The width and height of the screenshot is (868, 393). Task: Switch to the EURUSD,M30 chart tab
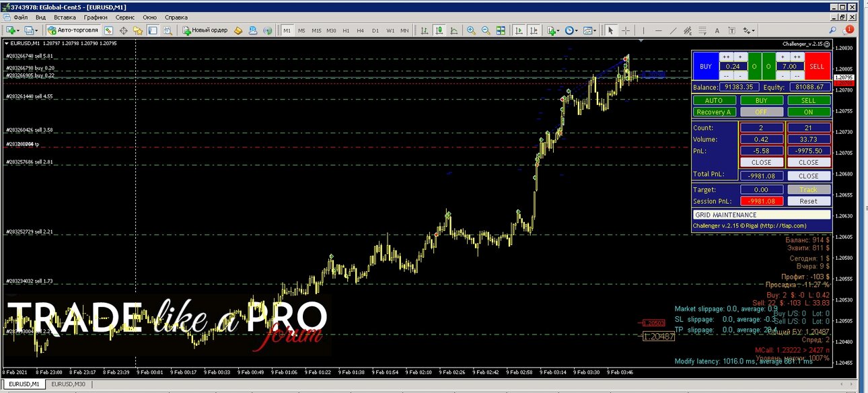pyautogui.click(x=67, y=384)
